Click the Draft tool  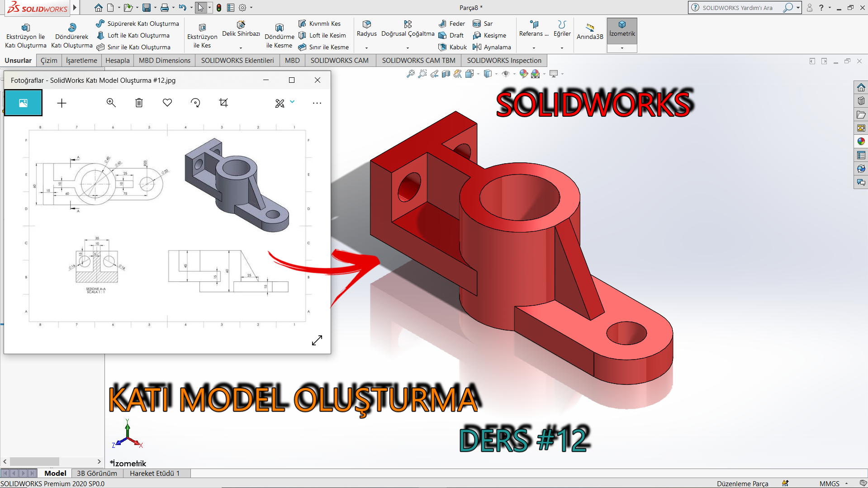coord(451,35)
